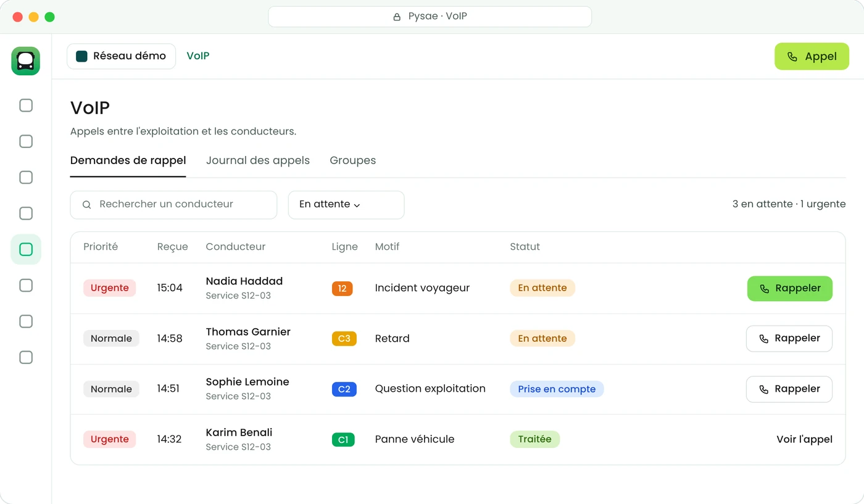The image size is (864, 504).
Task: Click the magnifier icon in the search field
Action: tap(87, 205)
